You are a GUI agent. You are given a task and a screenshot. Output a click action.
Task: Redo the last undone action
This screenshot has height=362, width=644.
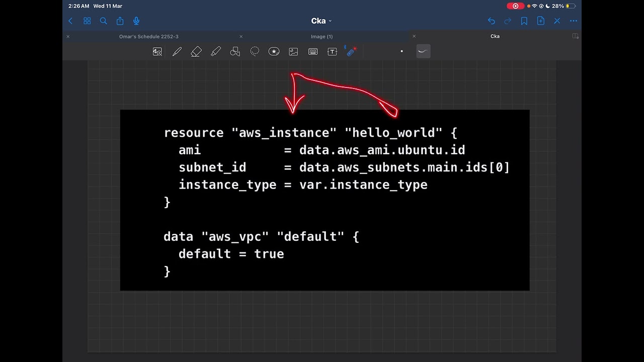click(508, 21)
